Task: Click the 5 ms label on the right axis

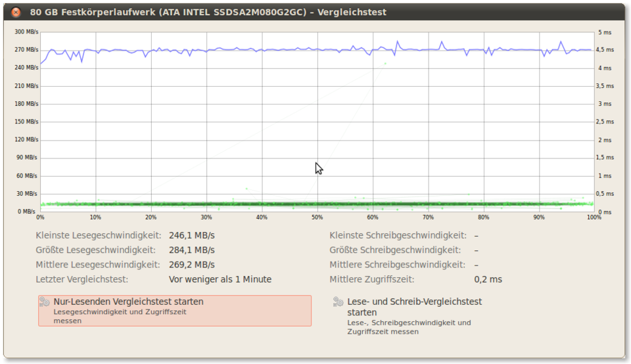Action: [605, 32]
